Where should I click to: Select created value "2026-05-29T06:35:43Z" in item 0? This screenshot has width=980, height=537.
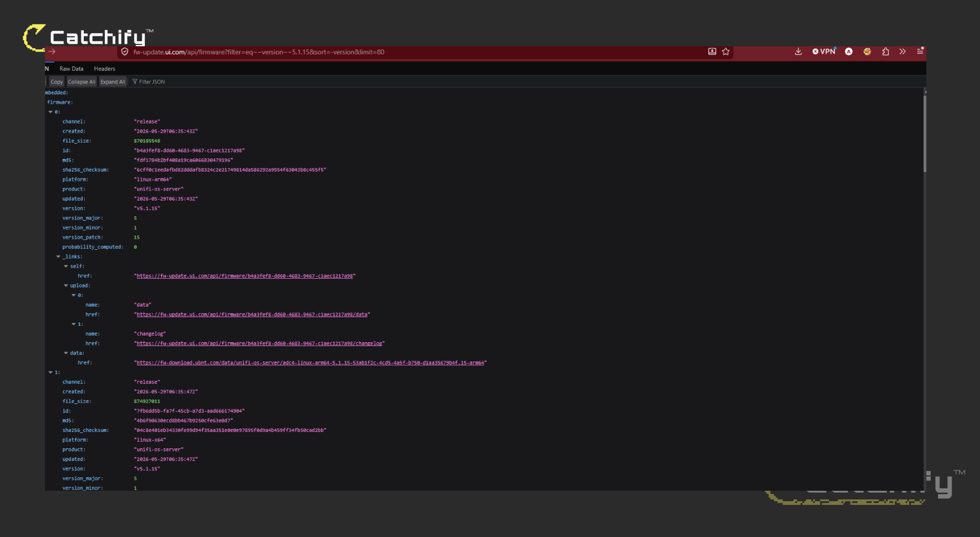click(166, 131)
